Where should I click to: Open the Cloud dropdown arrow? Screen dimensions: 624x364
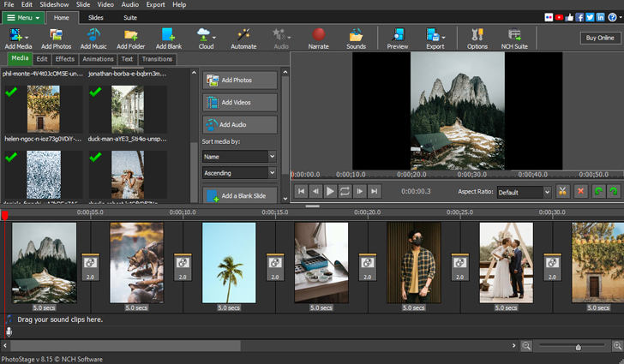[214, 38]
